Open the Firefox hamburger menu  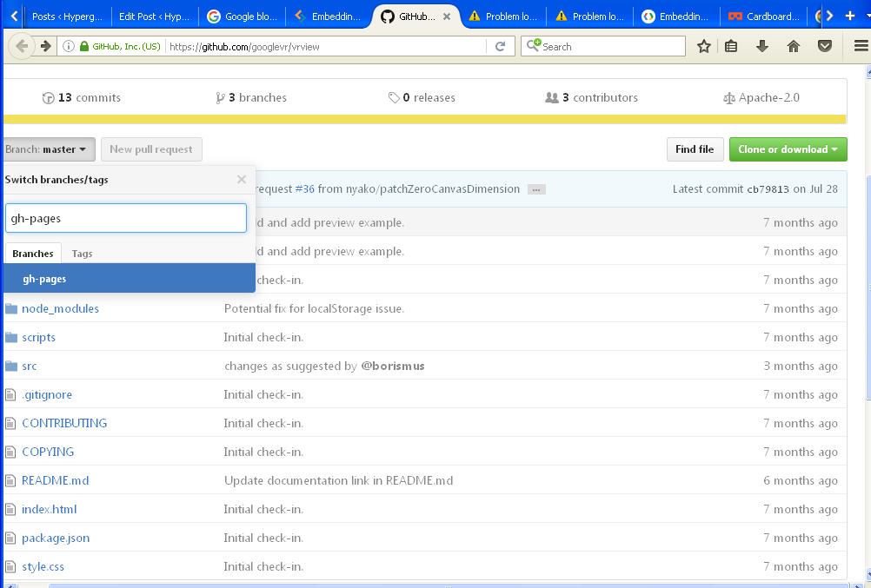click(861, 47)
